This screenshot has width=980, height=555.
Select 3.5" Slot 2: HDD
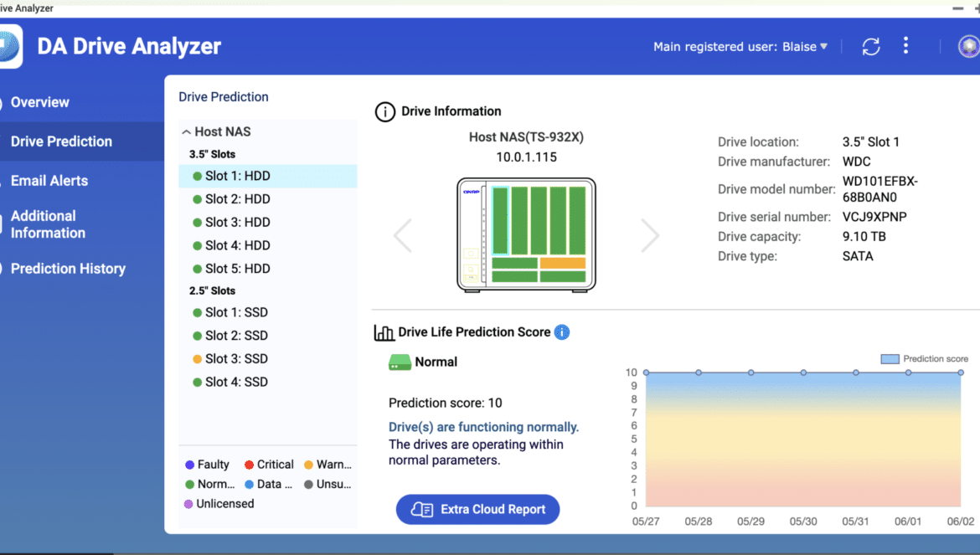coord(267,199)
